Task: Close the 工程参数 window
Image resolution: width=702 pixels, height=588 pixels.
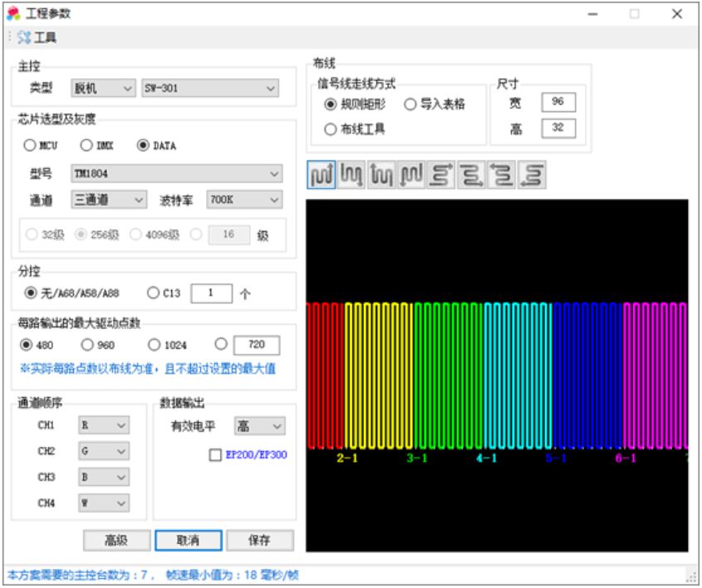Action: click(677, 14)
